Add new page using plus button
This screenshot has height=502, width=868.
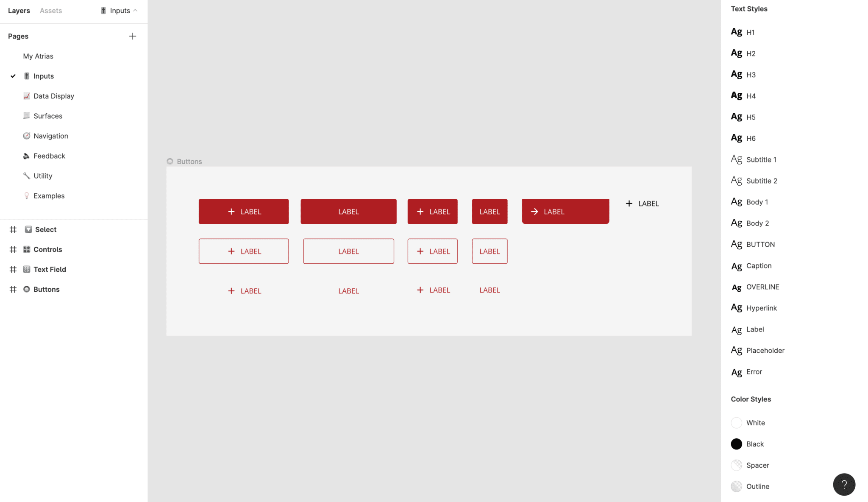132,36
